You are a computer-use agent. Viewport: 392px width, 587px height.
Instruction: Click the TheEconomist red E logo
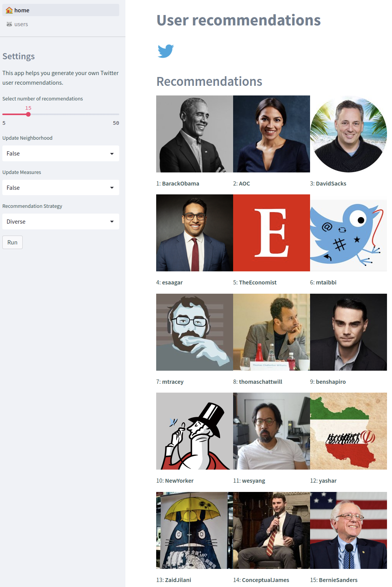(x=272, y=233)
